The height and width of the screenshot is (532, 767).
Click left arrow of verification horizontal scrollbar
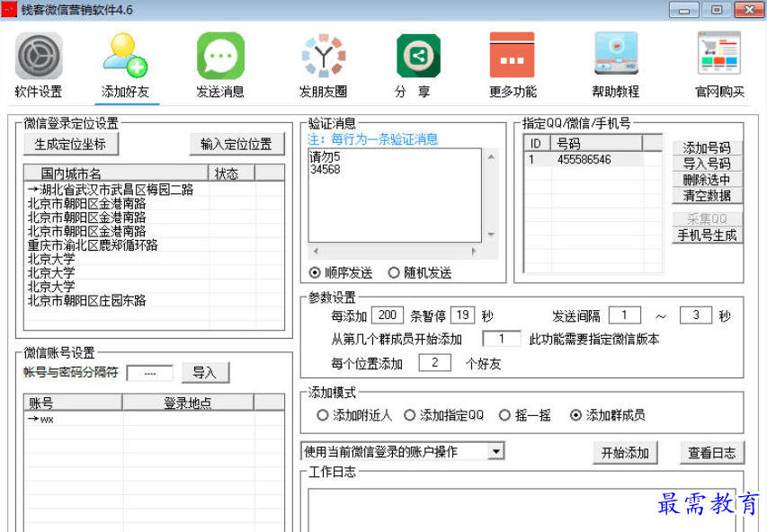[316, 252]
